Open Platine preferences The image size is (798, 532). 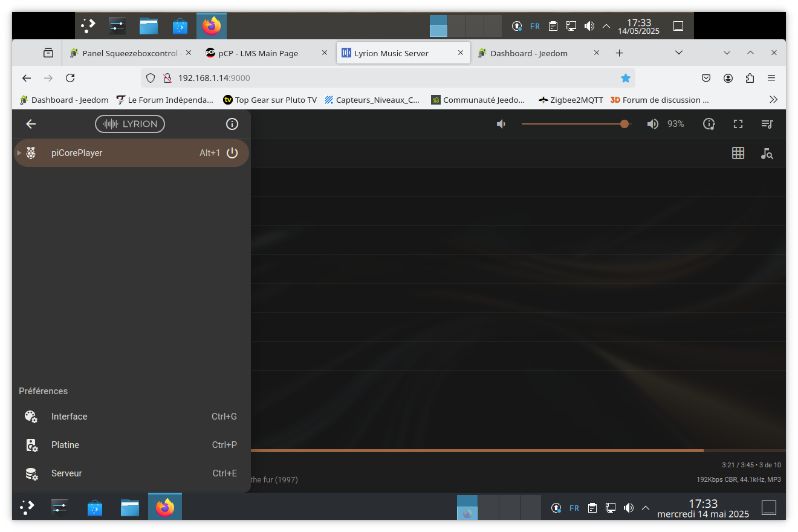(131, 445)
